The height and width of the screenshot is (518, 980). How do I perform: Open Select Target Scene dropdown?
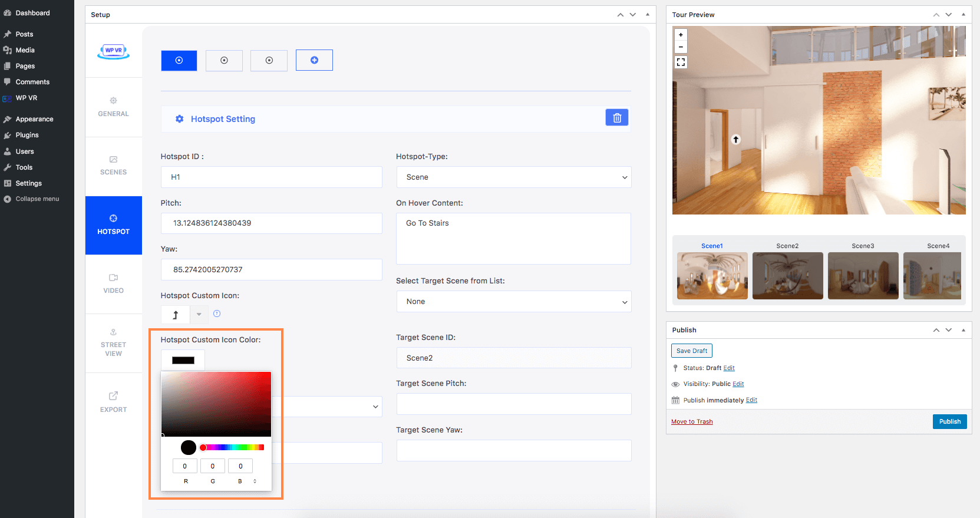(513, 302)
